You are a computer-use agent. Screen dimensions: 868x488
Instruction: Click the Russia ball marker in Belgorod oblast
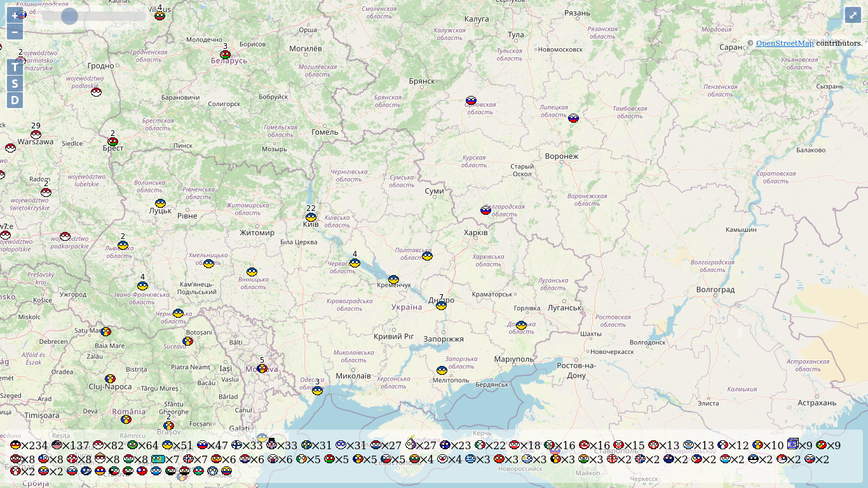pyautogui.click(x=485, y=210)
